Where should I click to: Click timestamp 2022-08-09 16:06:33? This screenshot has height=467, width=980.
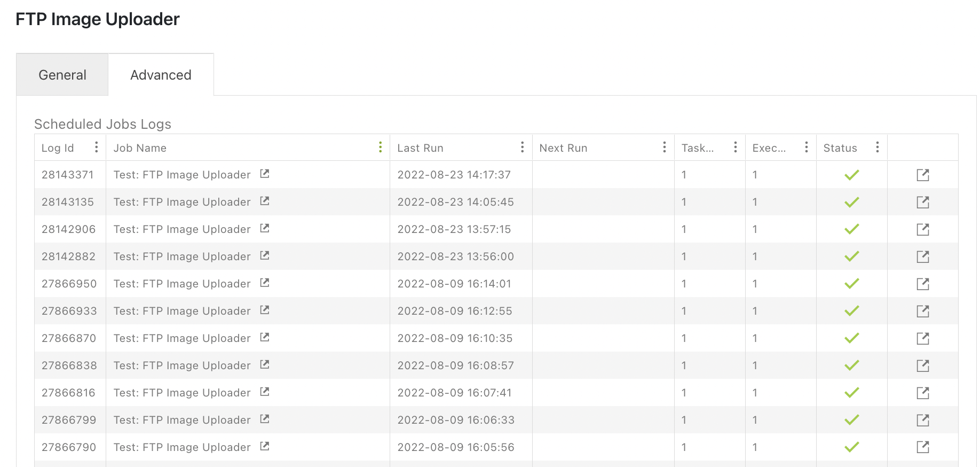pos(456,420)
